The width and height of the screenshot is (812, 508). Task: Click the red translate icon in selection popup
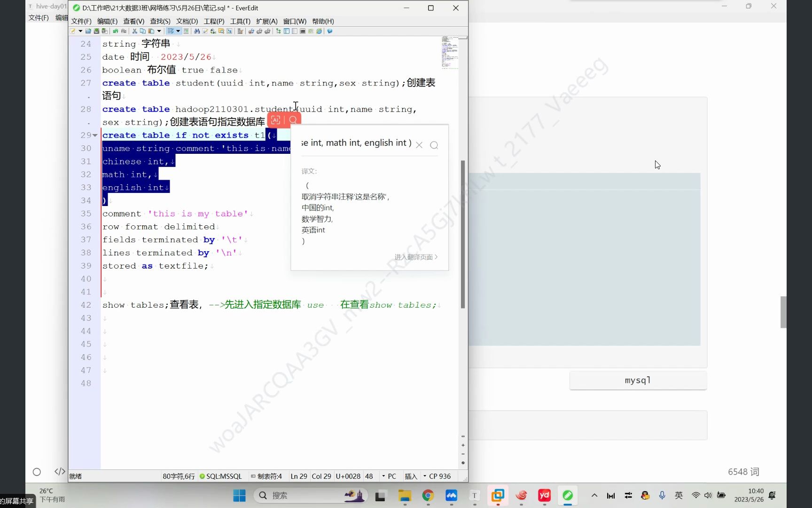tap(276, 120)
